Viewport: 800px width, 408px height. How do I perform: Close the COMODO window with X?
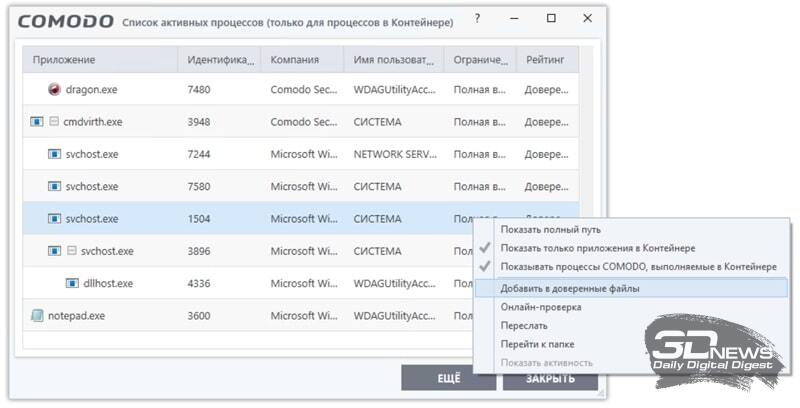pyautogui.click(x=587, y=18)
